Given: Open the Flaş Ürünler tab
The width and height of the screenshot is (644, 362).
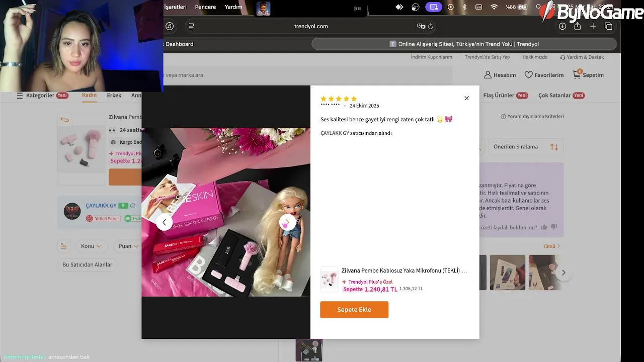Looking at the screenshot, I should coord(506,96).
